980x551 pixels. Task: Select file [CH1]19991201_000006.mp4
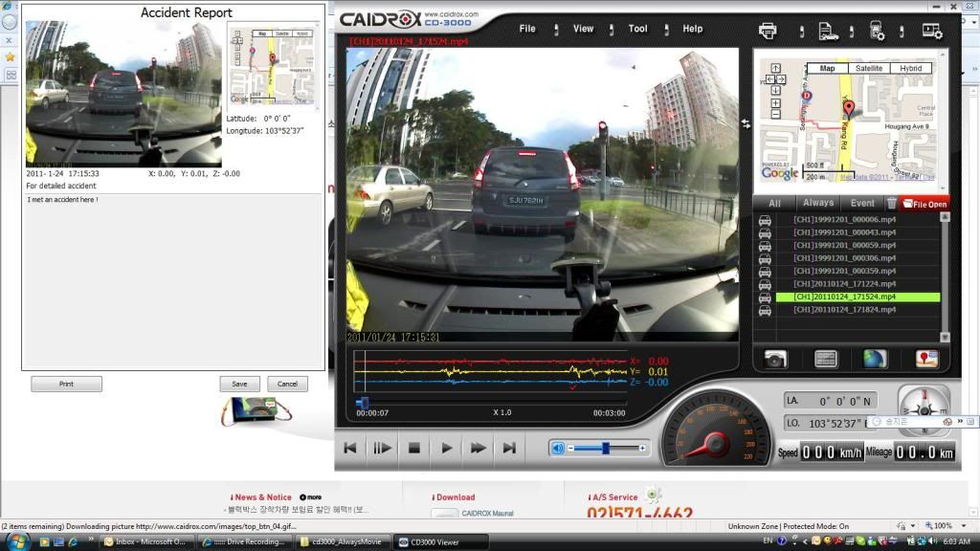click(844, 219)
